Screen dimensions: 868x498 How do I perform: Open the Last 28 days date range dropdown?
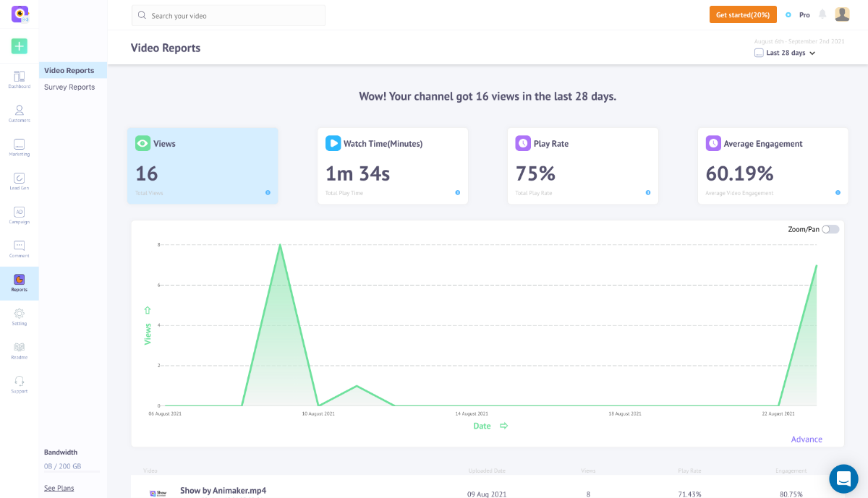pos(785,52)
